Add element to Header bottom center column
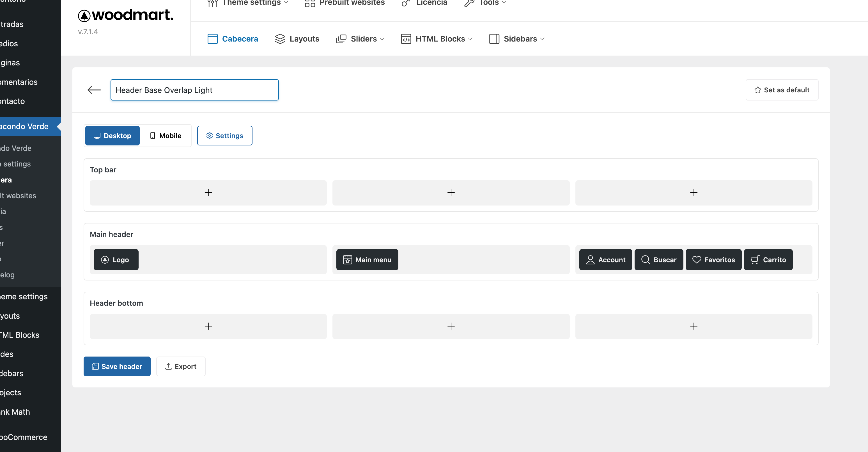 [451, 326]
